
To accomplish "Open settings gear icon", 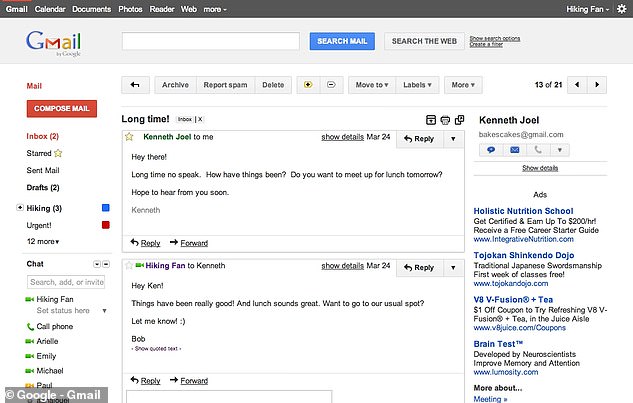I will [x=622, y=9].
